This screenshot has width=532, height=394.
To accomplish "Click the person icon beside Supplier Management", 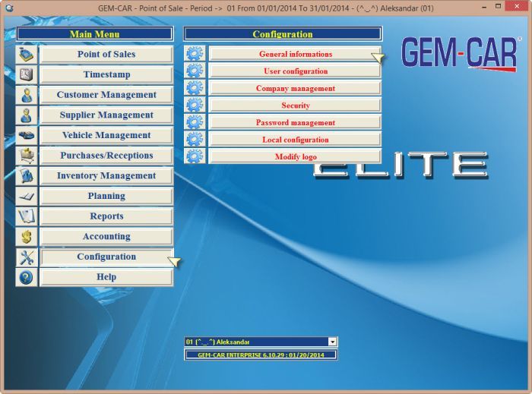I will [27, 115].
